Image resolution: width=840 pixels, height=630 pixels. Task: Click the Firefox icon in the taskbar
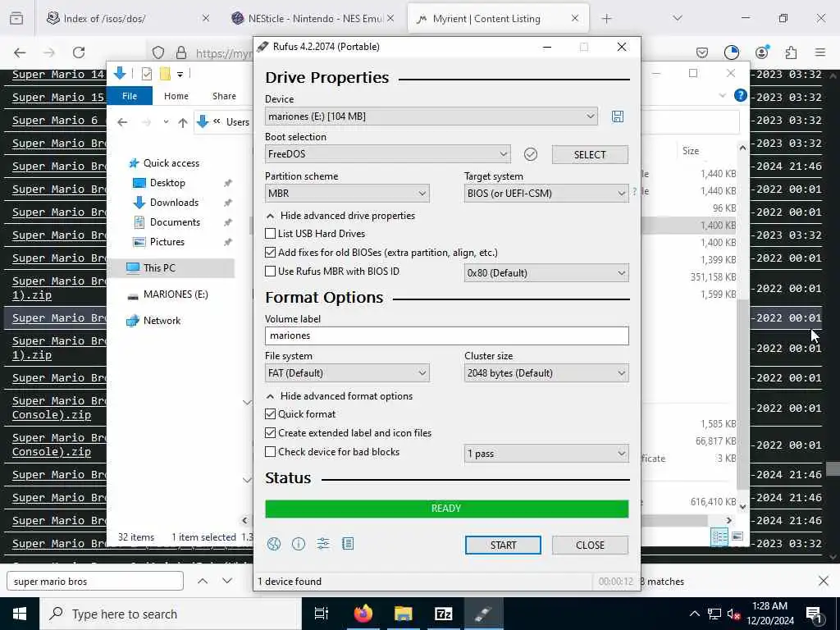(x=363, y=614)
